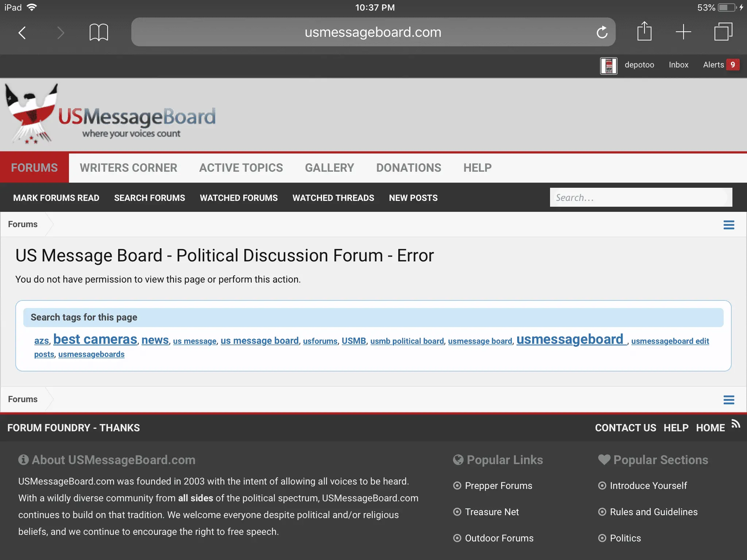Image resolution: width=747 pixels, height=560 pixels.
Task: Open Safari bookmarks book icon
Action: (x=99, y=32)
